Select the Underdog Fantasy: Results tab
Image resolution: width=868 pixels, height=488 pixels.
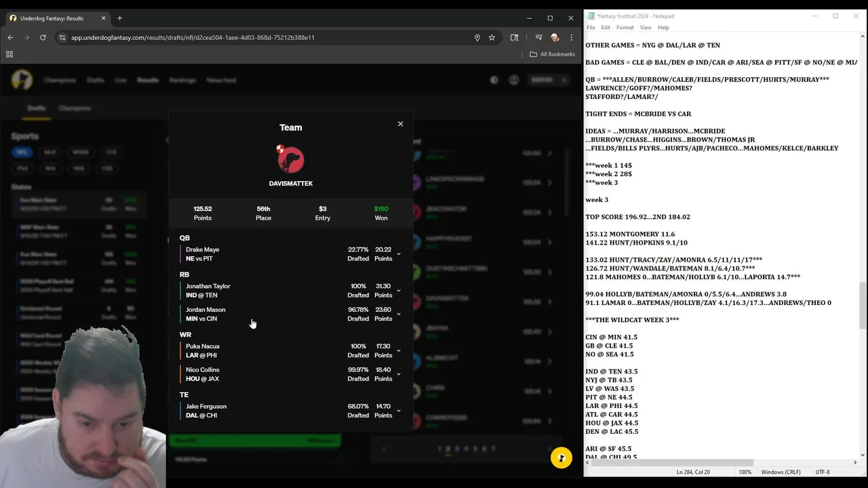click(58, 18)
